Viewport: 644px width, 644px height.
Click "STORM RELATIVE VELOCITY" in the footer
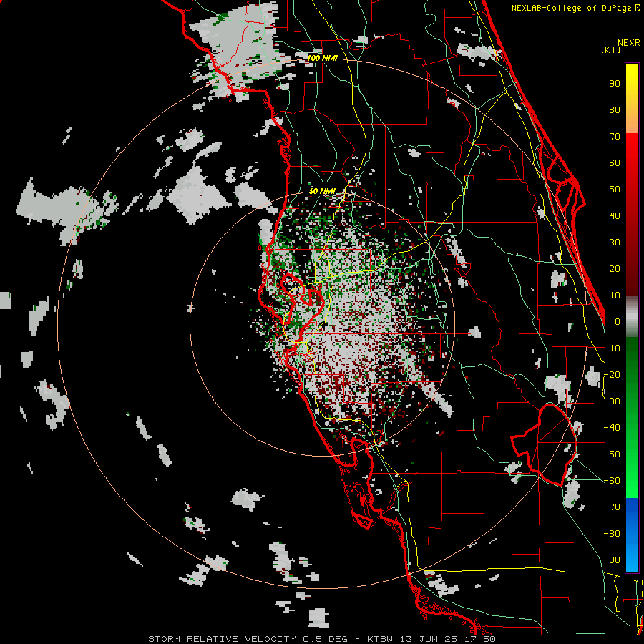[x=222, y=639]
